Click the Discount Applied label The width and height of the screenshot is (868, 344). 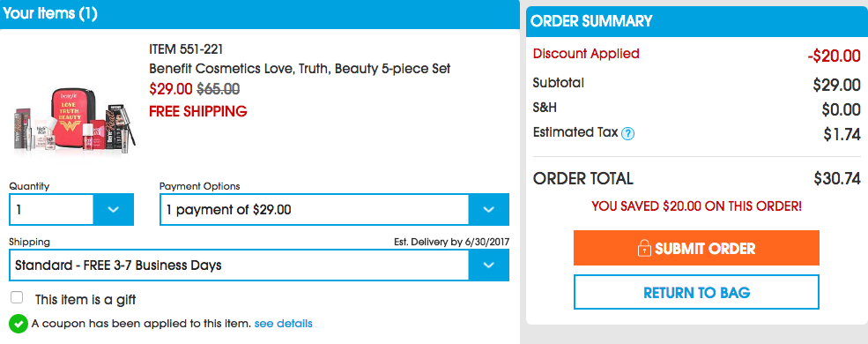(x=586, y=54)
